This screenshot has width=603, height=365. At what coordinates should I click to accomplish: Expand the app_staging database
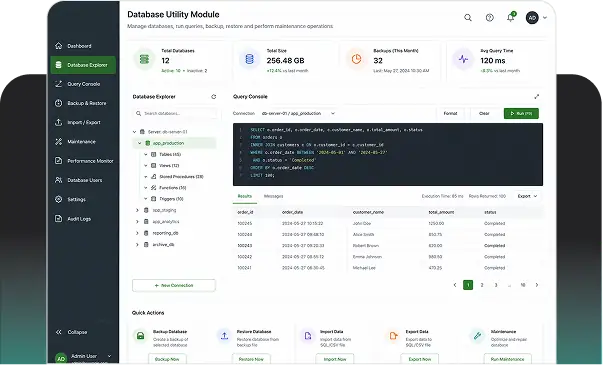[x=137, y=210]
